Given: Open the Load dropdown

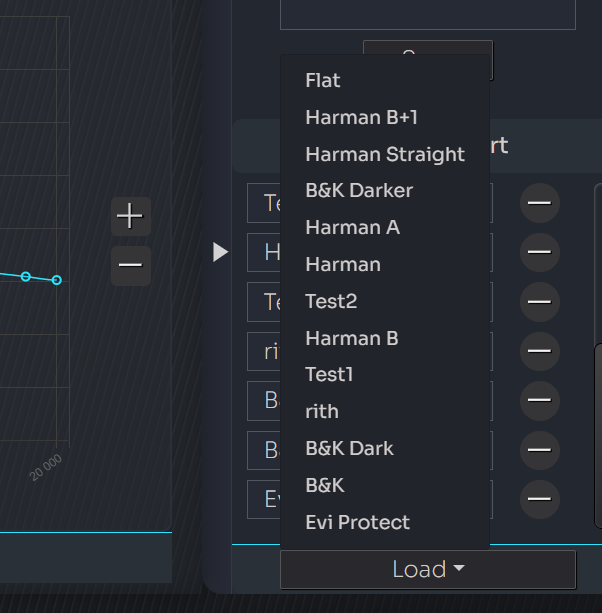Looking at the screenshot, I should click(428, 569).
